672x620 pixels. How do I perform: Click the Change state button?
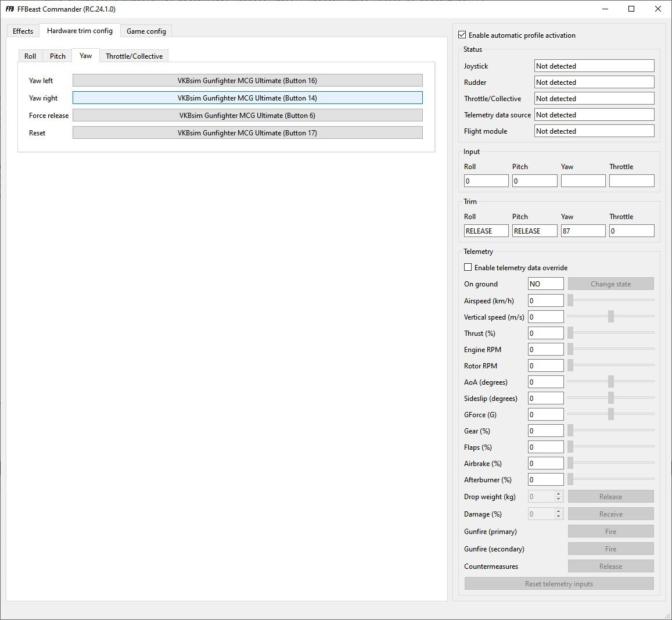click(x=610, y=284)
